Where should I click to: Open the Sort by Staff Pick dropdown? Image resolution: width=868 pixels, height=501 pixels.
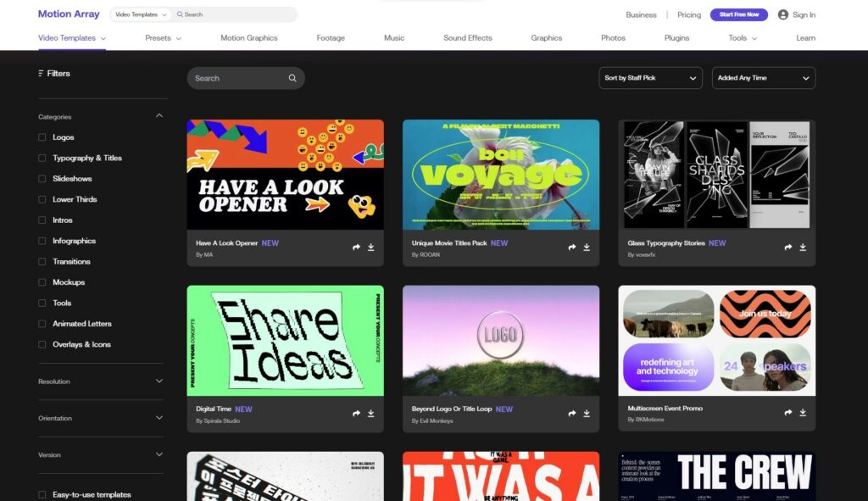[649, 77]
